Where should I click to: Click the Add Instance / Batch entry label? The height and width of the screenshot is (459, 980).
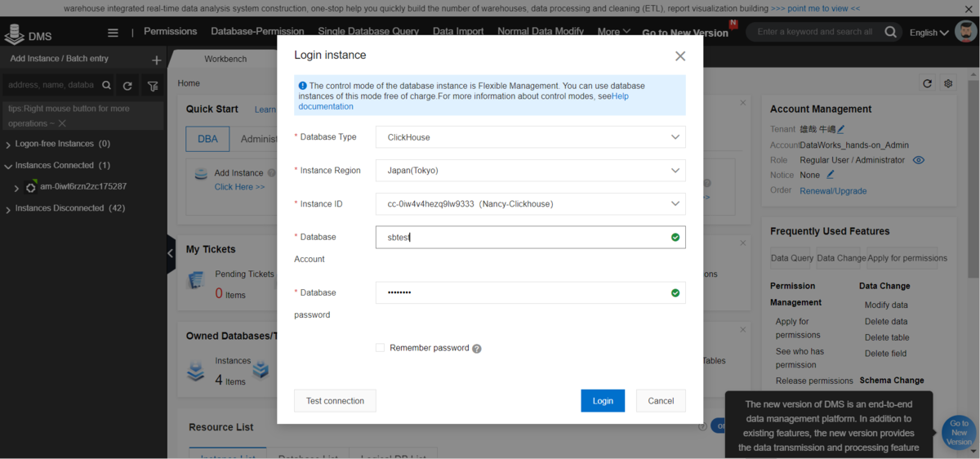click(x=59, y=59)
